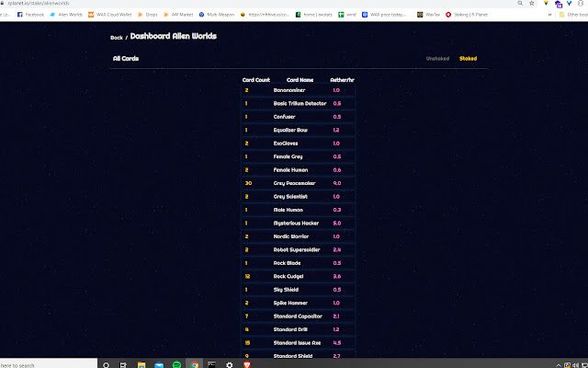Open Cortana circle icon in taskbar
Viewport: 588px width, 368px height.
(107, 365)
